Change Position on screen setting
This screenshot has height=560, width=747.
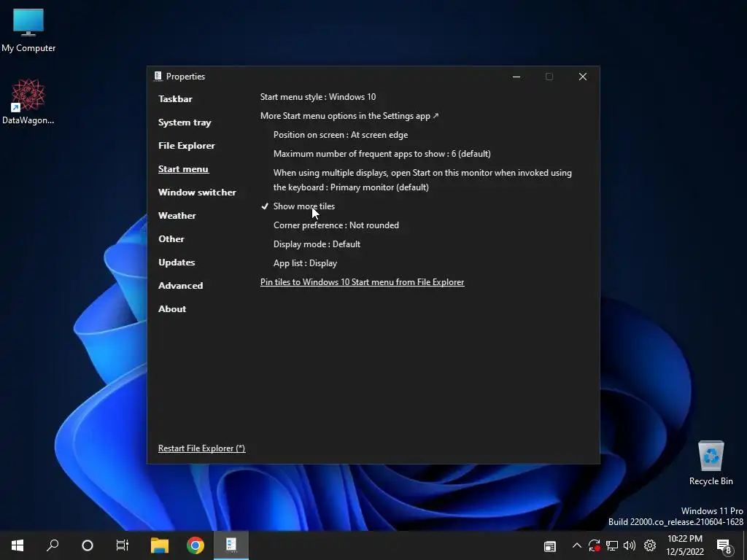[341, 135]
